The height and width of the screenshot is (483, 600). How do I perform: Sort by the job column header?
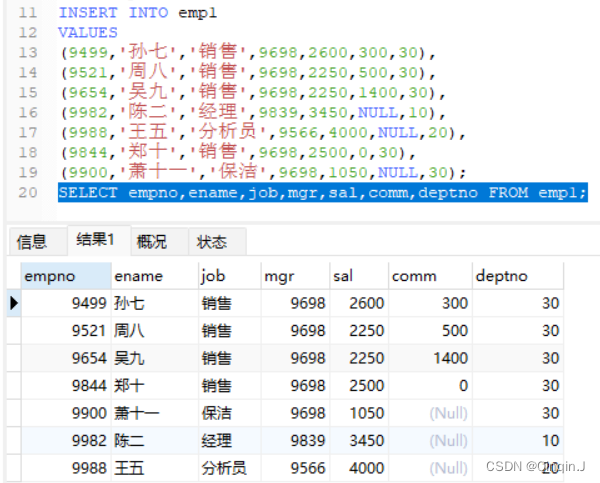point(230,276)
